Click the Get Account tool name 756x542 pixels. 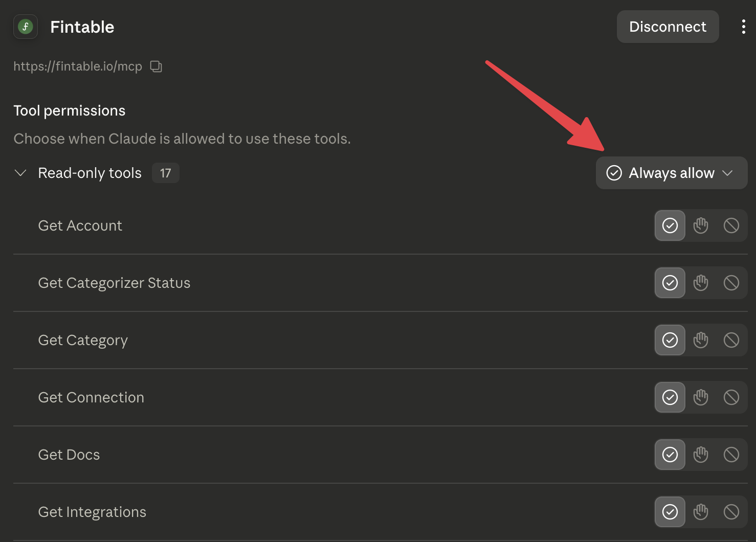(80, 225)
